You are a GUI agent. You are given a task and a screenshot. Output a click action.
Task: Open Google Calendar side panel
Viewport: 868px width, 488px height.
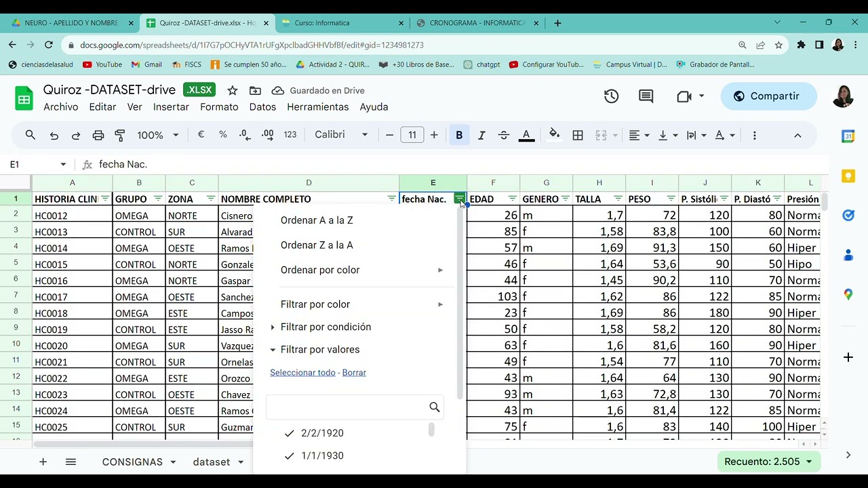[848, 136]
